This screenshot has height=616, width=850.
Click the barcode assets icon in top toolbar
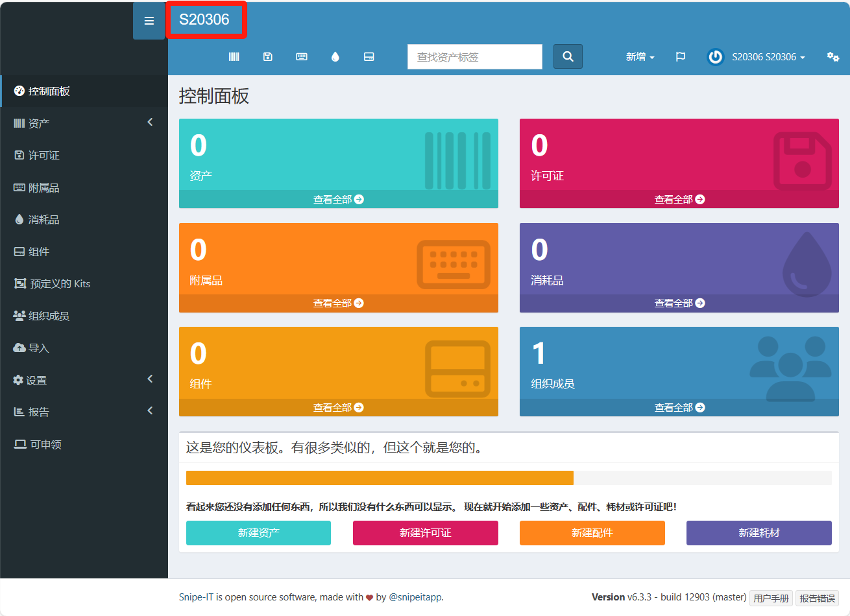tap(234, 57)
